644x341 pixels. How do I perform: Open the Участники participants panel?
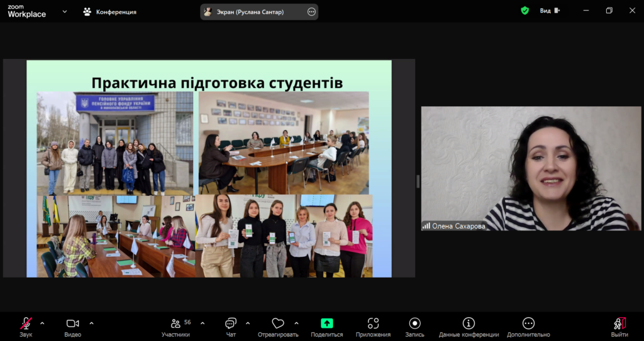click(176, 327)
